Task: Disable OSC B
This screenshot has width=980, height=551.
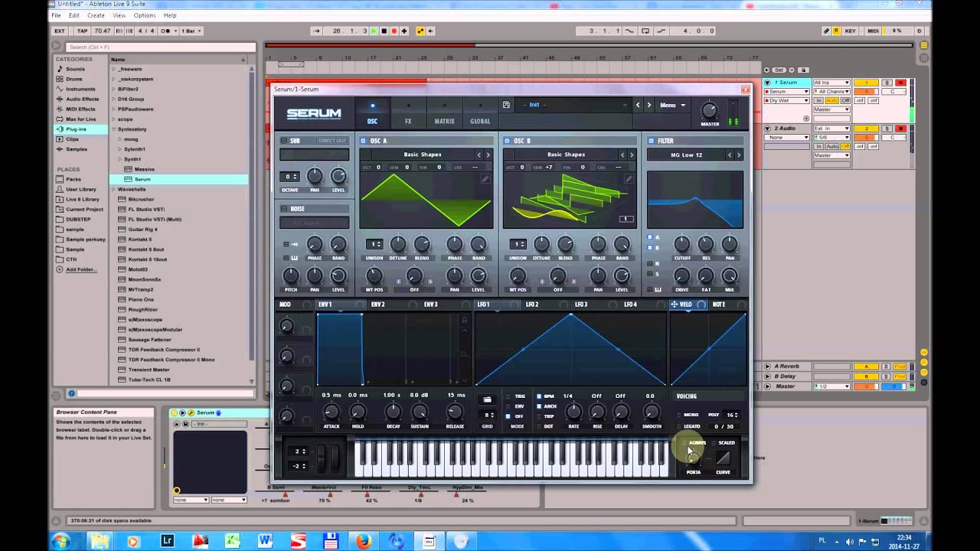Action: click(x=507, y=141)
